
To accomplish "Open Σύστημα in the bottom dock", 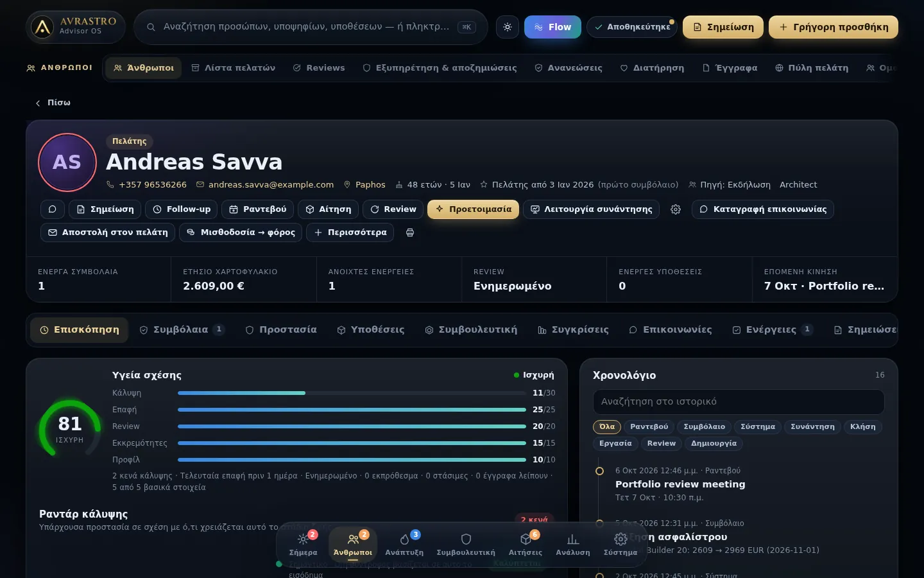I will coord(620,544).
